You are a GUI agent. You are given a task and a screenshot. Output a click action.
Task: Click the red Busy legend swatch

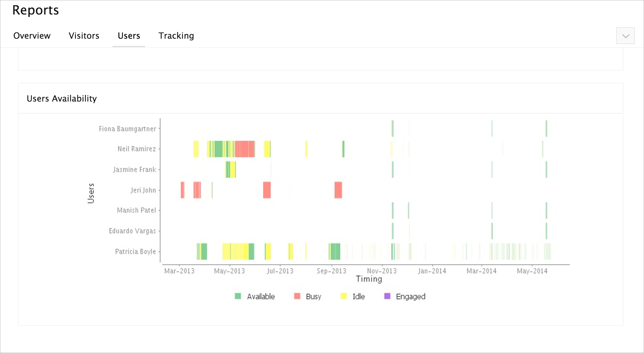[x=297, y=296]
